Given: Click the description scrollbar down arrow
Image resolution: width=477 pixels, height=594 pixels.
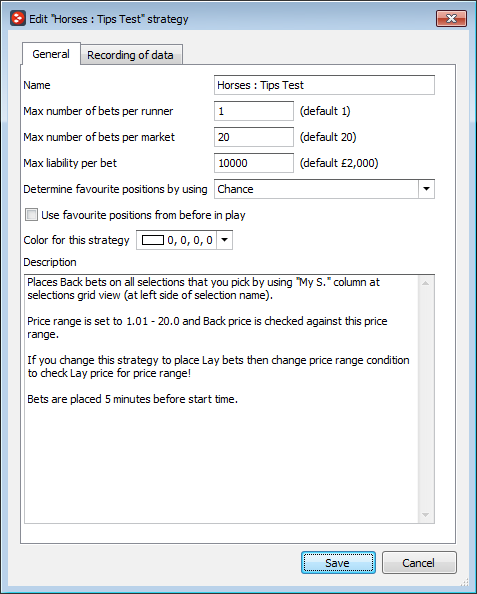Looking at the screenshot, I should pos(426,515).
